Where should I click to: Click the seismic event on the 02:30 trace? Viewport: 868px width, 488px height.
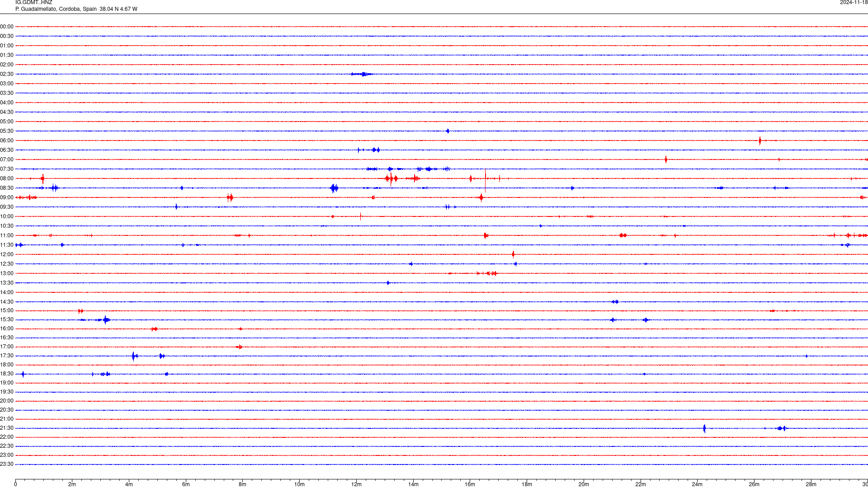point(362,74)
